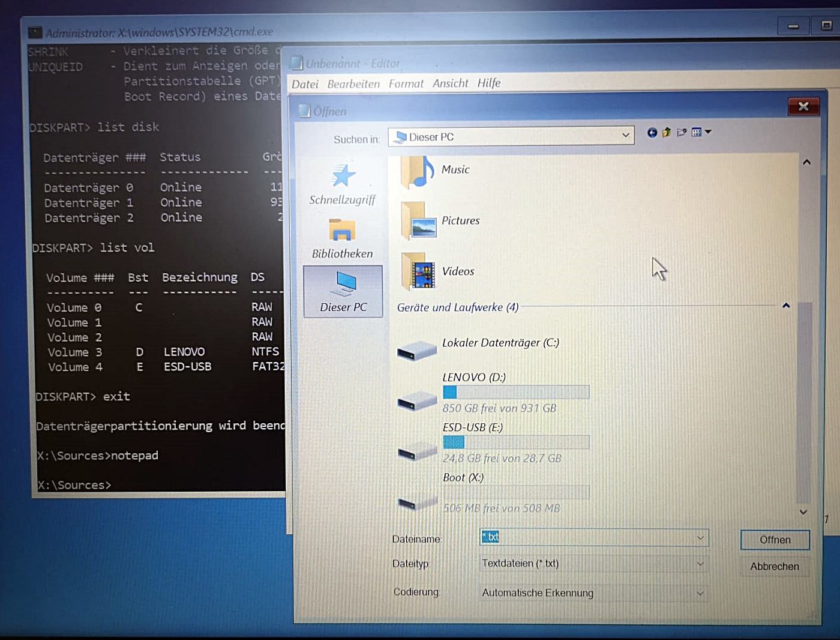Click 'Volume 4' row in cmd window
840x640 pixels.
[166, 367]
